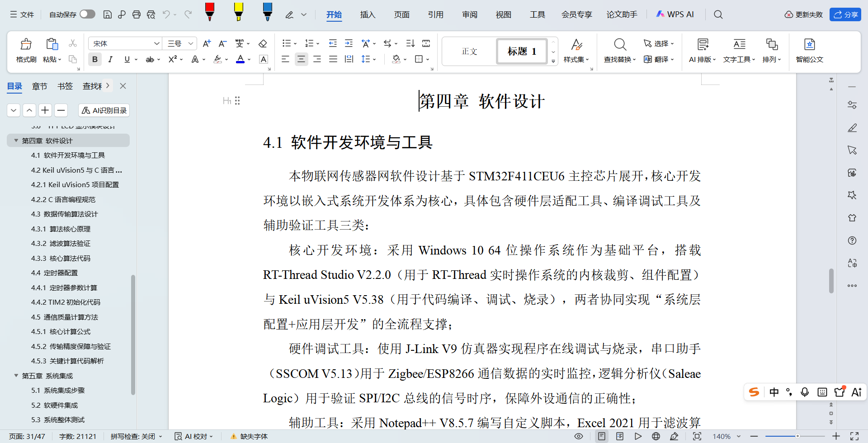Click Decrease font size icon
The width and height of the screenshot is (868, 443).
(222, 43)
